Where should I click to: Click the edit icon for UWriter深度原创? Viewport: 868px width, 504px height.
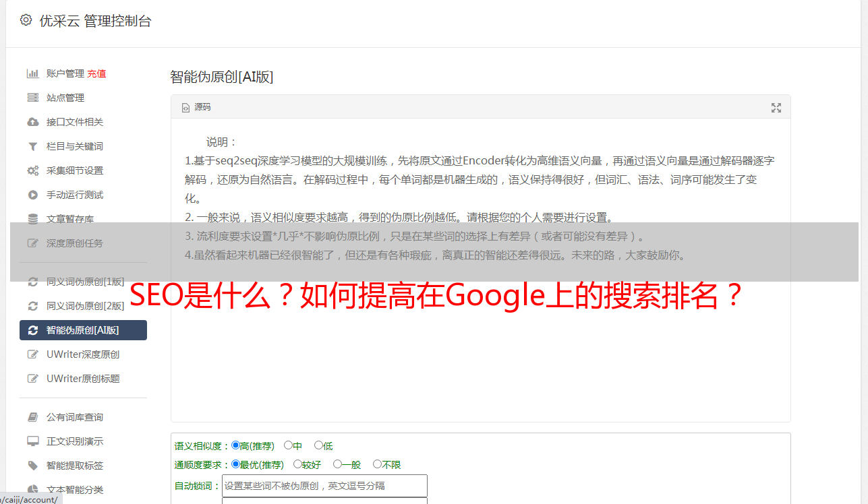[32, 354]
